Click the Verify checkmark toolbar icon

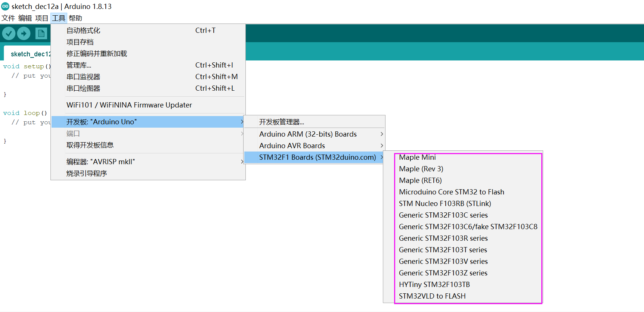(9, 34)
